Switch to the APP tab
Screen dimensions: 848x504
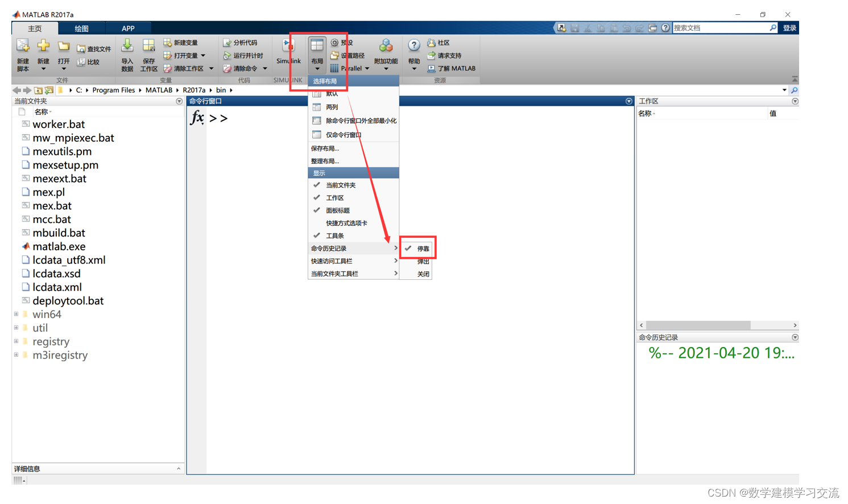(x=128, y=28)
